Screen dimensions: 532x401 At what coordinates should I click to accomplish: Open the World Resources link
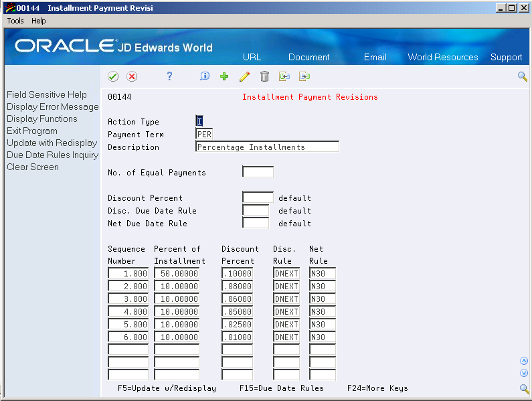click(443, 57)
